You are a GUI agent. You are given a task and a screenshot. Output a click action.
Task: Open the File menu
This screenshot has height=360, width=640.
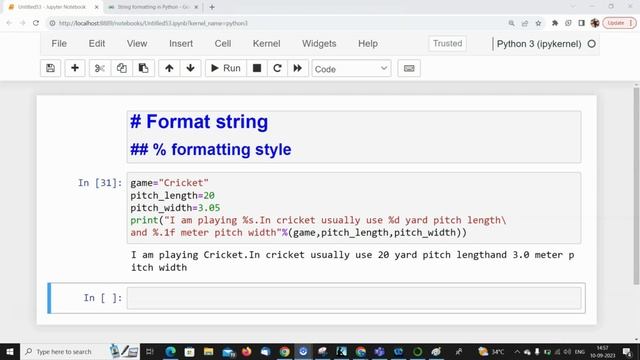(x=59, y=44)
